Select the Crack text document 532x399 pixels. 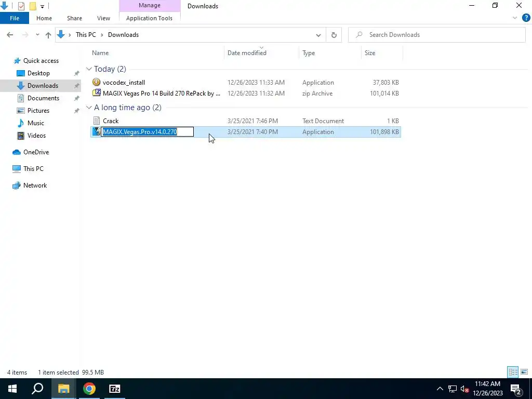pyautogui.click(x=246, y=121)
